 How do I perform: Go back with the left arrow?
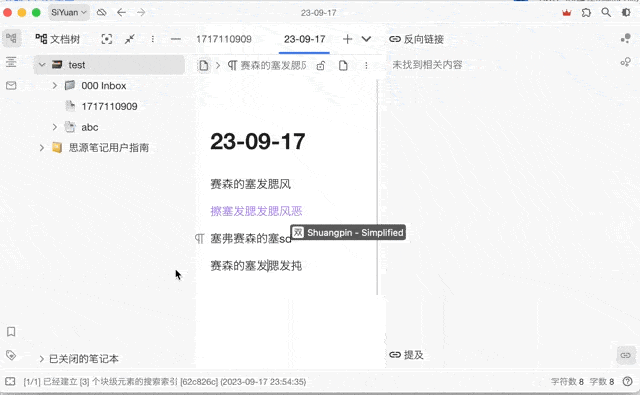click(121, 13)
